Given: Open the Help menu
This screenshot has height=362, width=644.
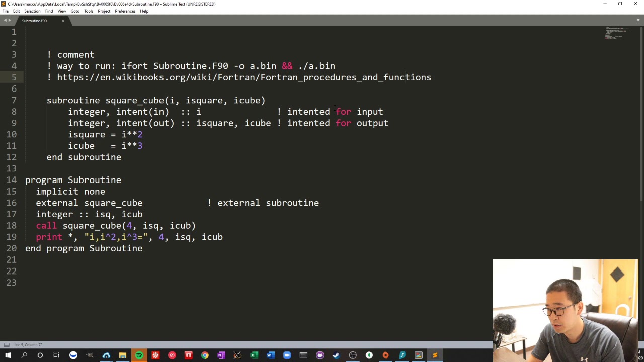Looking at the screenshot, I should click(x=144, y=11).
